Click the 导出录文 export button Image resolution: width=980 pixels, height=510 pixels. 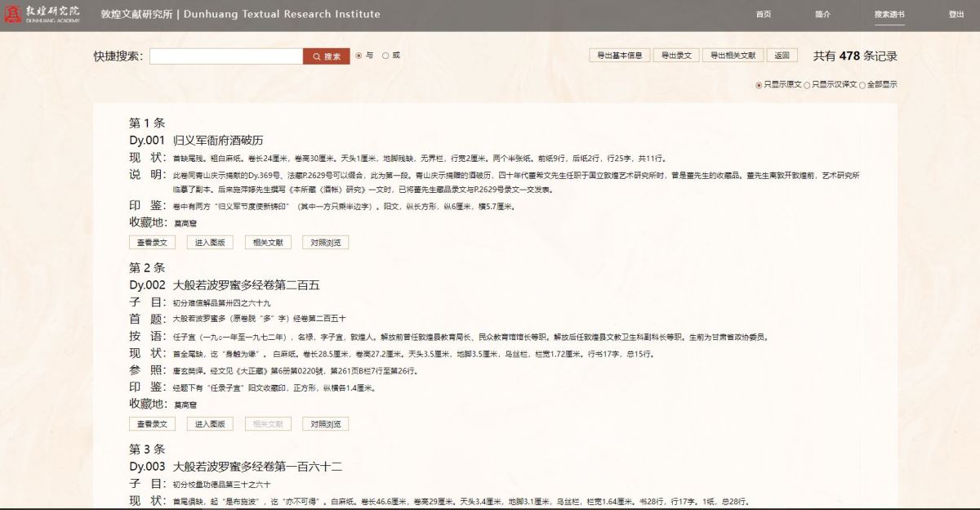click(x=676, y=56)
